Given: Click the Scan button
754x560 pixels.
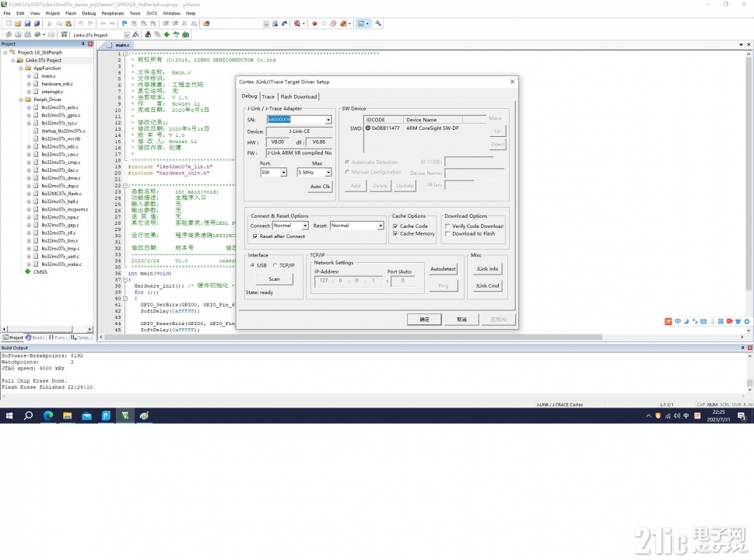Looking at the screenshot, I should click(x=274, y=279).
